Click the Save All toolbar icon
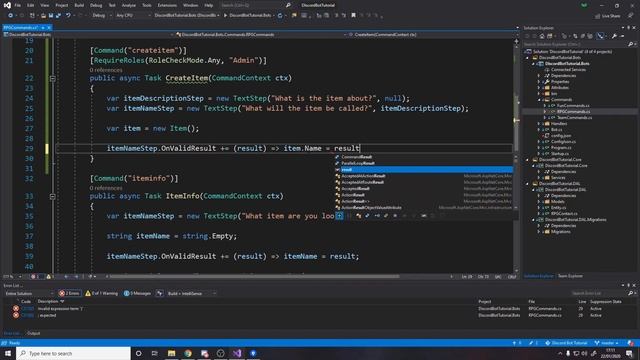Image resolution: width=640 pixels, height=360 pixels. 58,16
